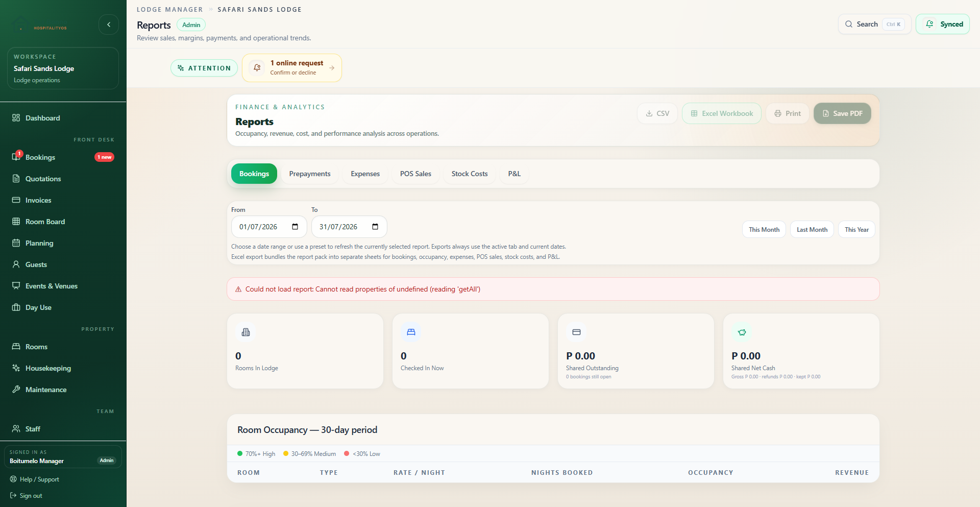The height and width of the screenshot is (507, 980).
Task: Select the Bookings report tab
Action: point(254,174)
